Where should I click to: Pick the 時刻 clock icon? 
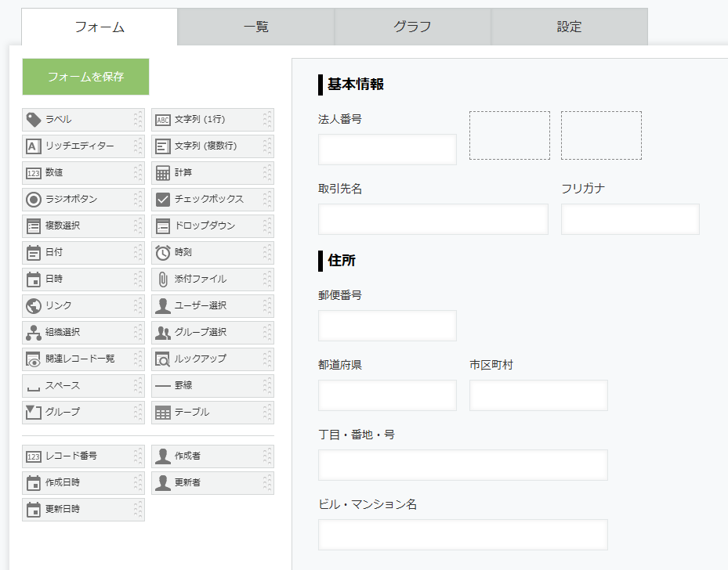pos(162,253)
